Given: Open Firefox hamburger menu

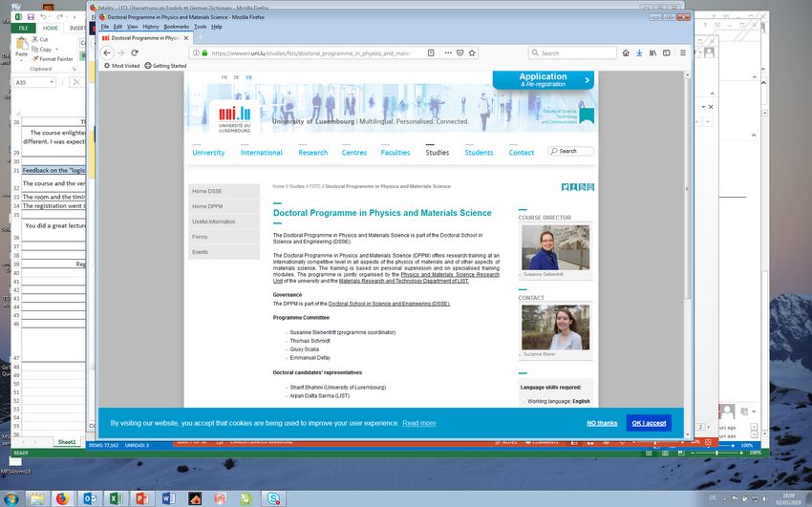Looking at the screenshot, I should [x=682, y=53].
